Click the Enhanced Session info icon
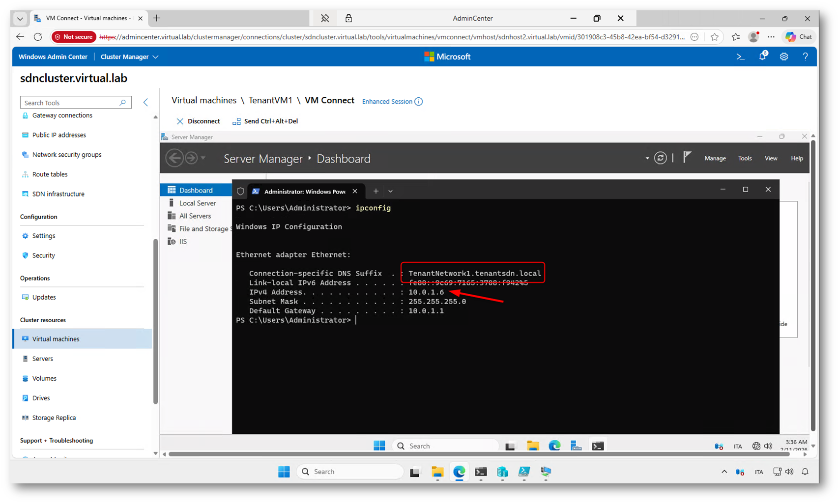840x504 pixels. 419,102
